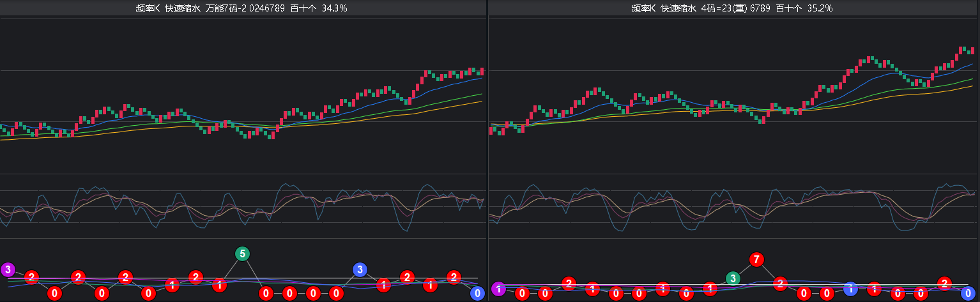
Task: Click 快速循水 in the left panel header
Action: click(183, 8)
